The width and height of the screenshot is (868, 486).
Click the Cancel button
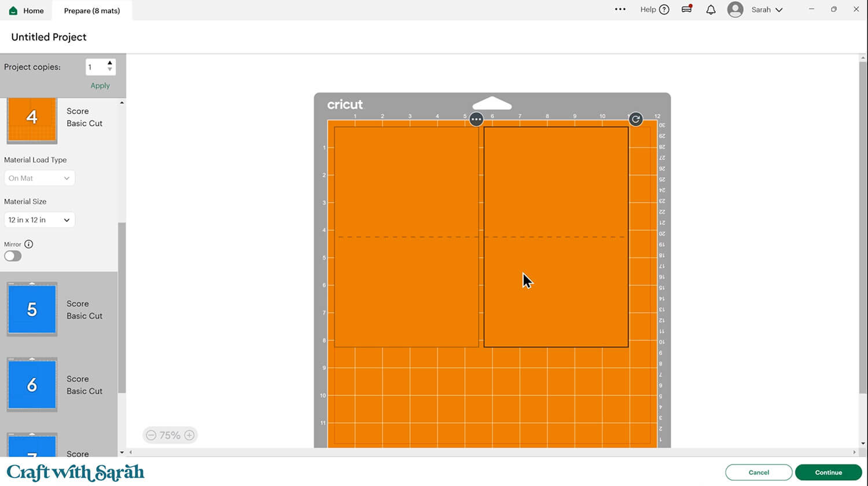click(759, 473)
